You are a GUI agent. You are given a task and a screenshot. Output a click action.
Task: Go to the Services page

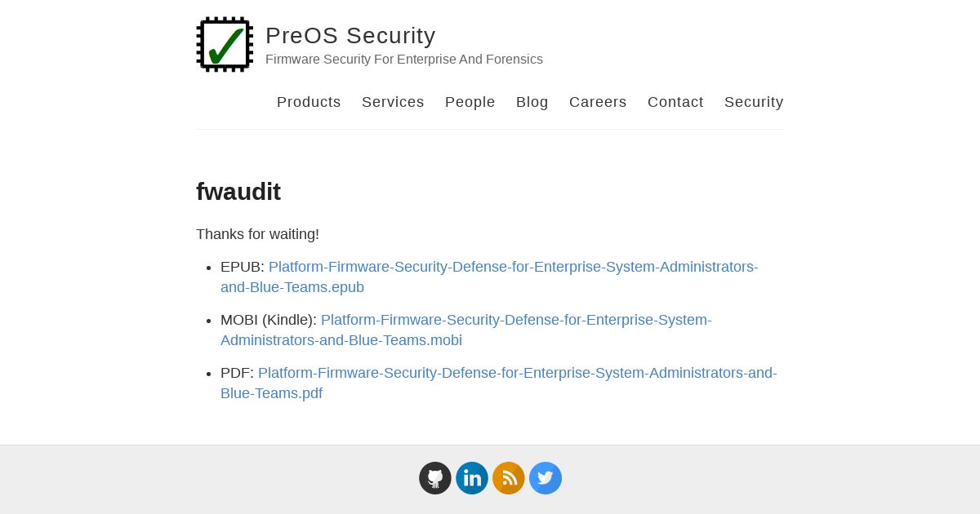[x=393, y=102]
